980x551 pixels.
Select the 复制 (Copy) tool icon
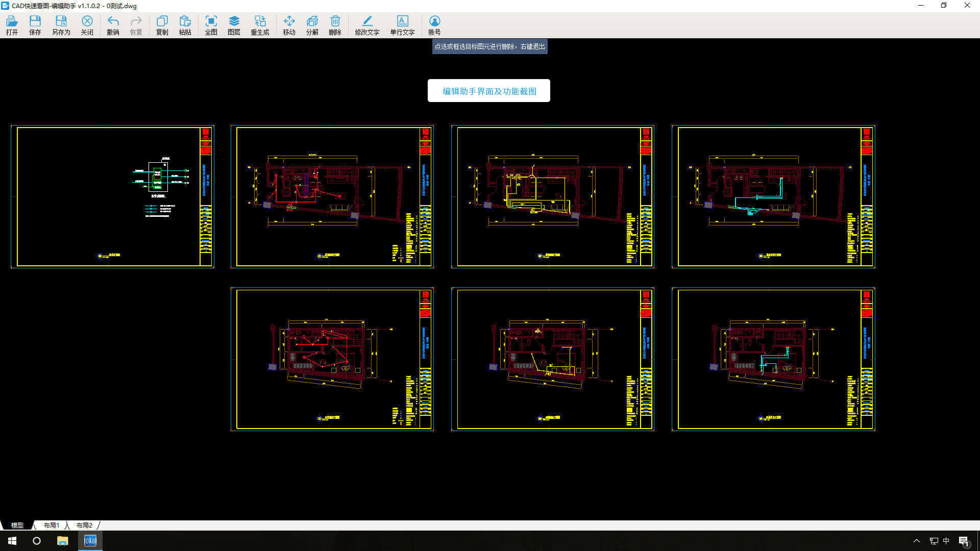[162, 25]
